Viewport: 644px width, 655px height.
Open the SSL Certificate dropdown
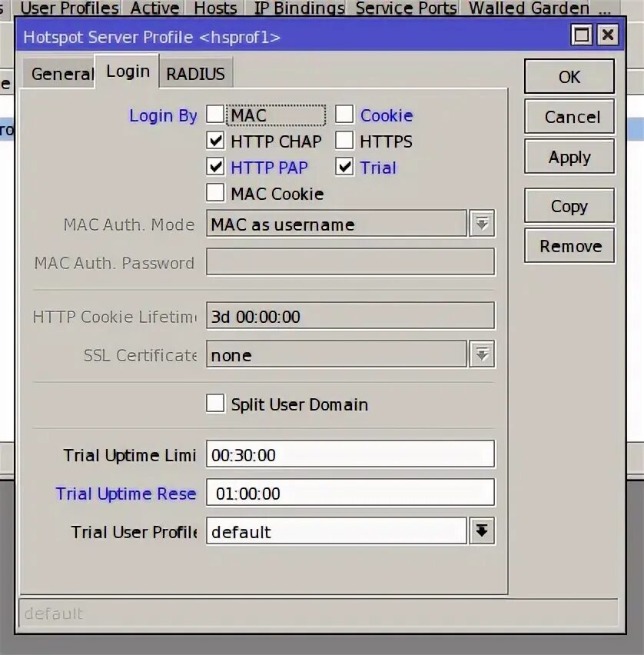point(483,354)
